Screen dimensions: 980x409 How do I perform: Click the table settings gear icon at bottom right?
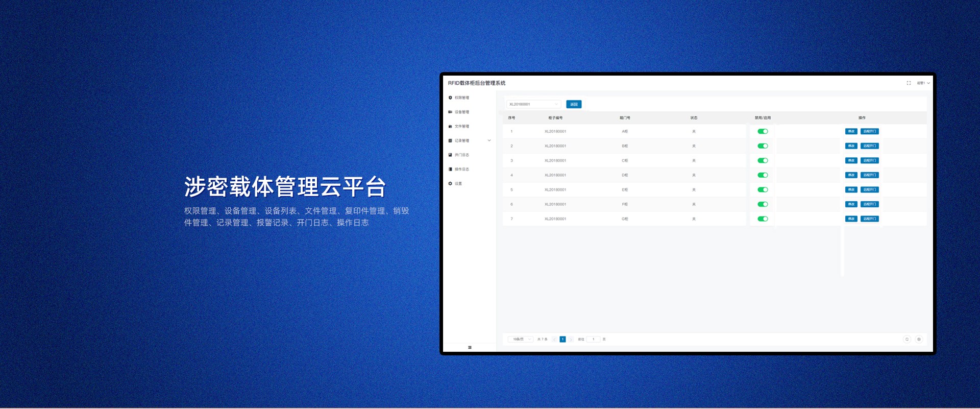pyautogui.click(x=919, y=339)
